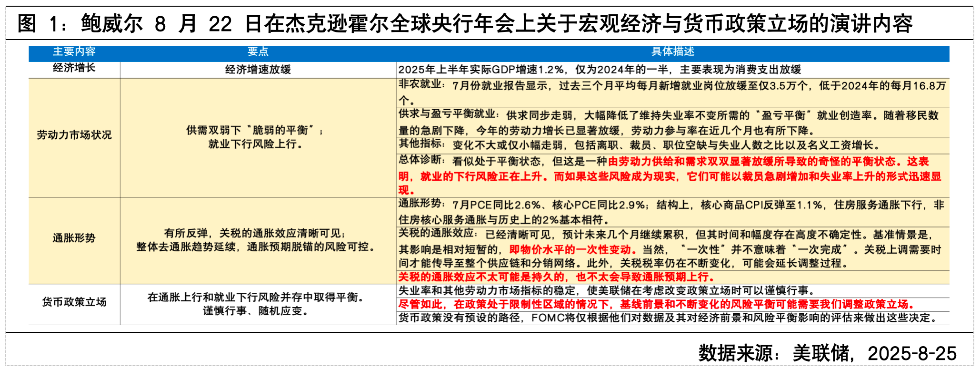Click the 总体诊断 description cell
Screen dimensions: 980x370
tap(673, 175)
